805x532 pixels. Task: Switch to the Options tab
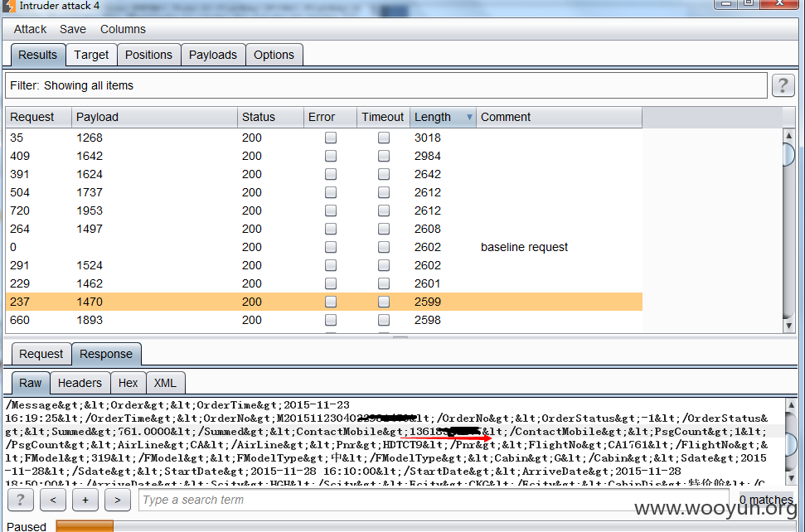pyautogui.click(x=274, y=55)
